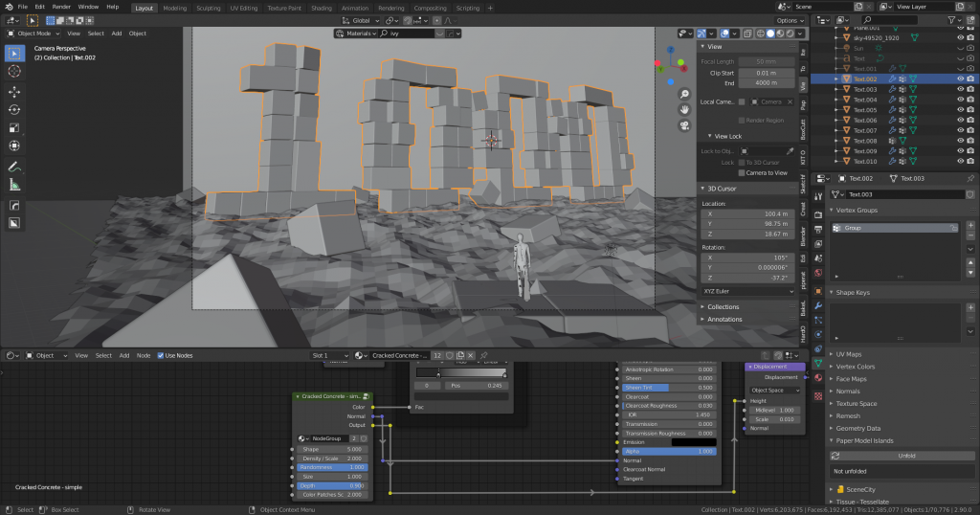Screen dimensions: 980x515
Task: Click the zoom magnifier viewport gizmo
Action: pyautogui.click(x=684, y=95)
